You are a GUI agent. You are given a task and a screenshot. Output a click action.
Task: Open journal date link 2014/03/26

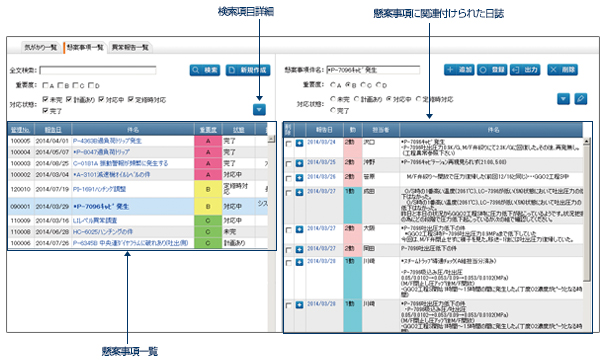321,177
